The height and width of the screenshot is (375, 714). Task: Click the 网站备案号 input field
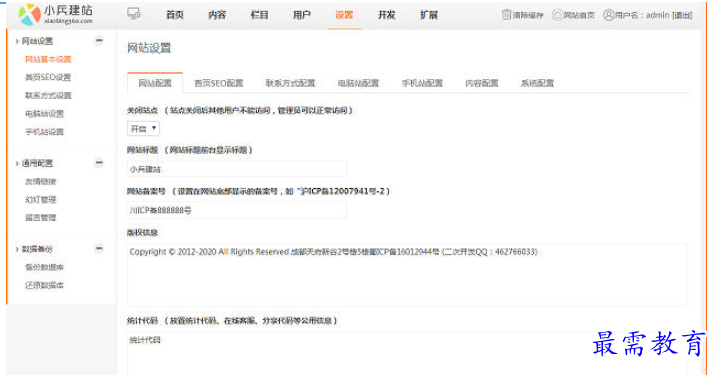[x=237, y=210]
